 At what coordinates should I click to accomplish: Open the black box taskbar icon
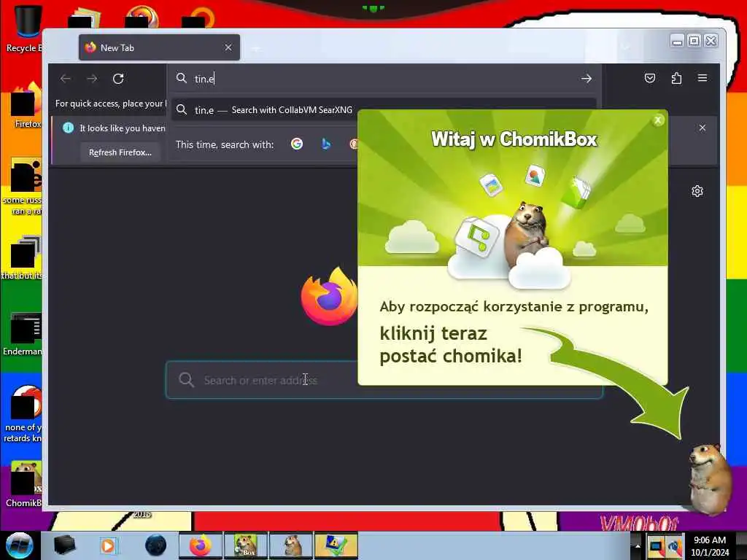(x=64, y=545)
